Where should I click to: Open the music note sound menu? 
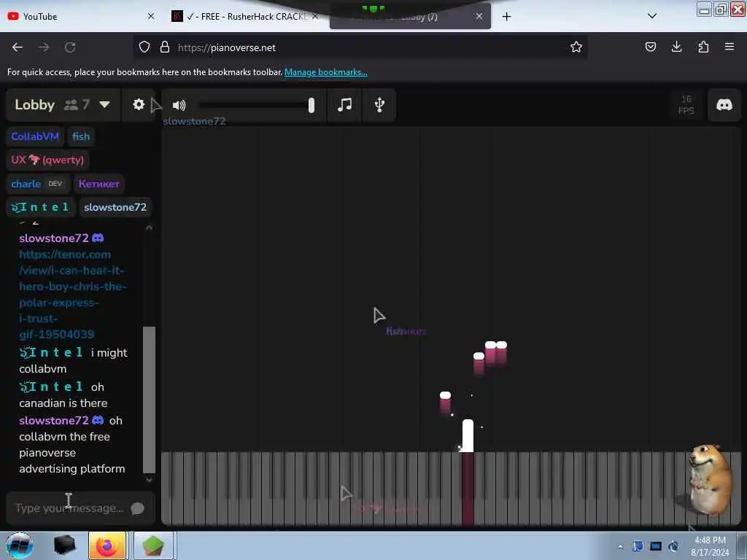pos(344,105)
